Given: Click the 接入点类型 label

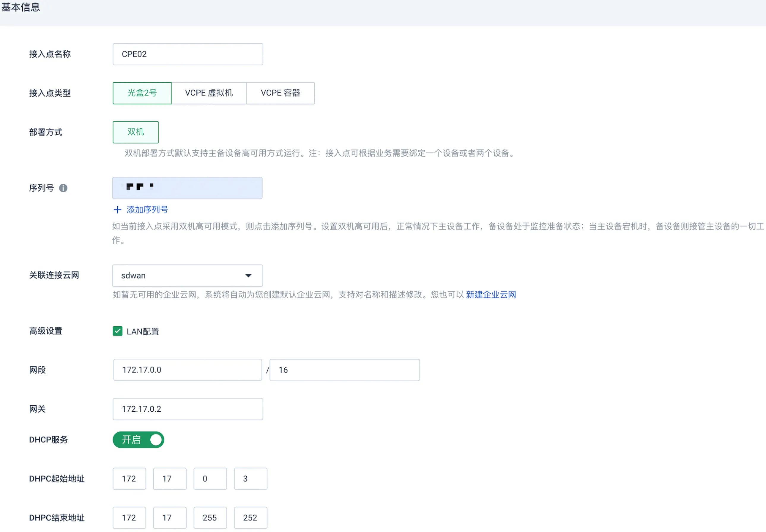Looking at the screenshot, I should (x=50, y=93).
